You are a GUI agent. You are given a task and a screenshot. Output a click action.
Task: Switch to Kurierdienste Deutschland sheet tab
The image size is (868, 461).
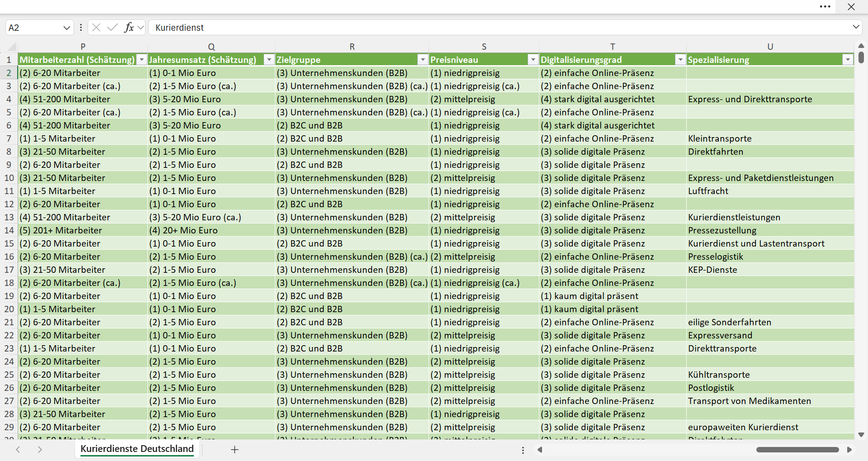pyautogui.click(x=137, y=449)
